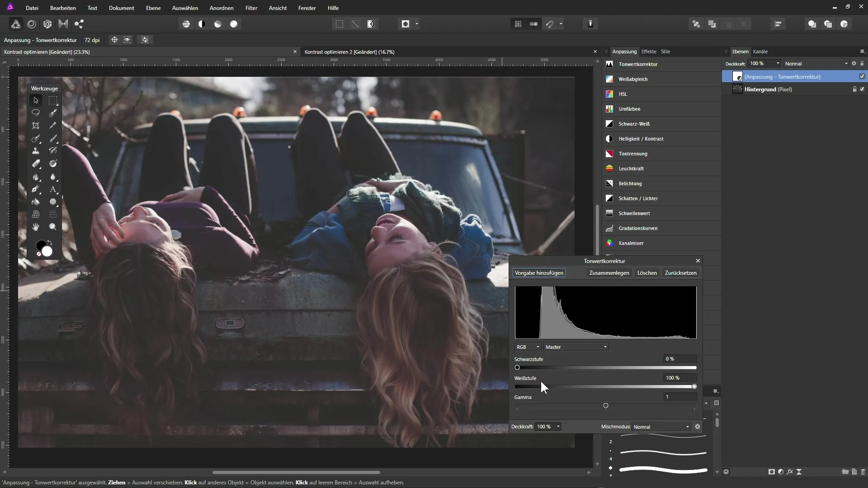The height and width of the screenshot is (488, 868).
Task: Toggle the layer lock icon beside blend mode
Action: coord(862,64)
